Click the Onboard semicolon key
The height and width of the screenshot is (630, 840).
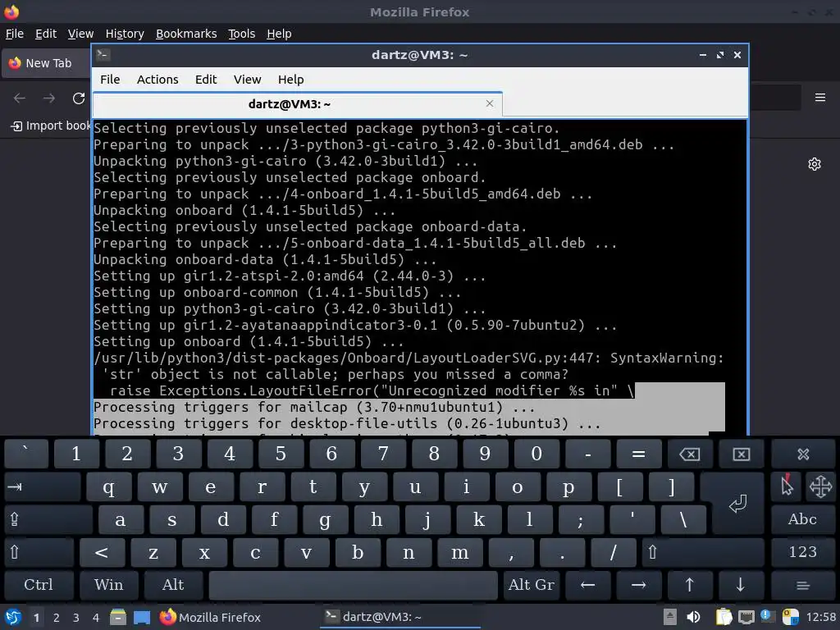pos(582,519)
